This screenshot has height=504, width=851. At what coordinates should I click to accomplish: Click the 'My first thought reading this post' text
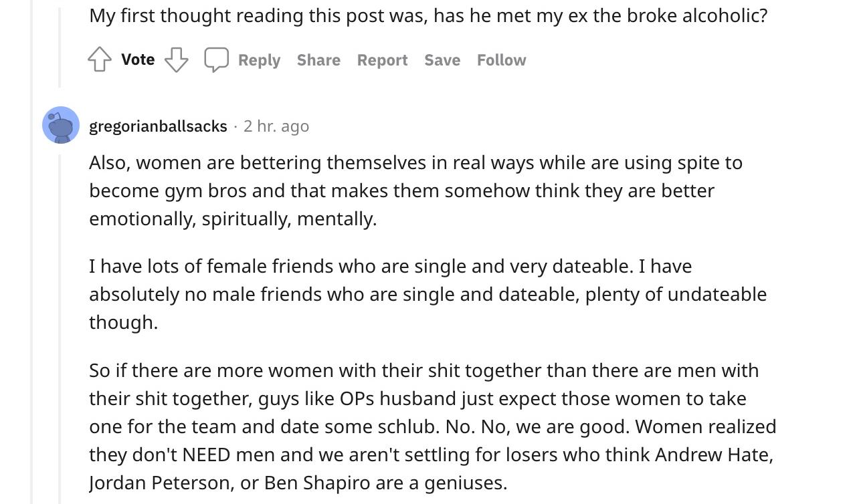click(x=428, y=15)
